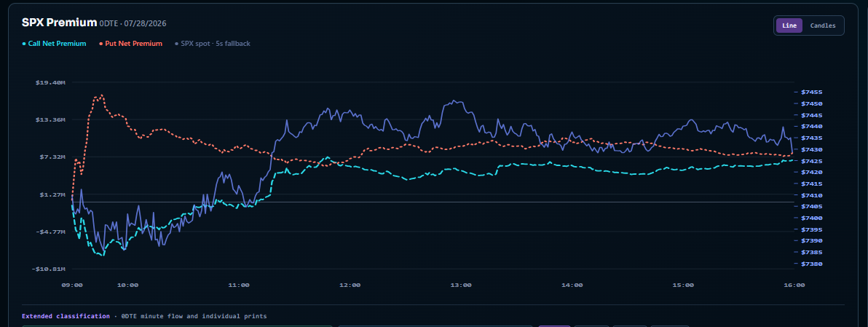Click the 10:00 time axis label
Image resolution: width=868 pixels, height=327 pixels.
tap(128, 285)
